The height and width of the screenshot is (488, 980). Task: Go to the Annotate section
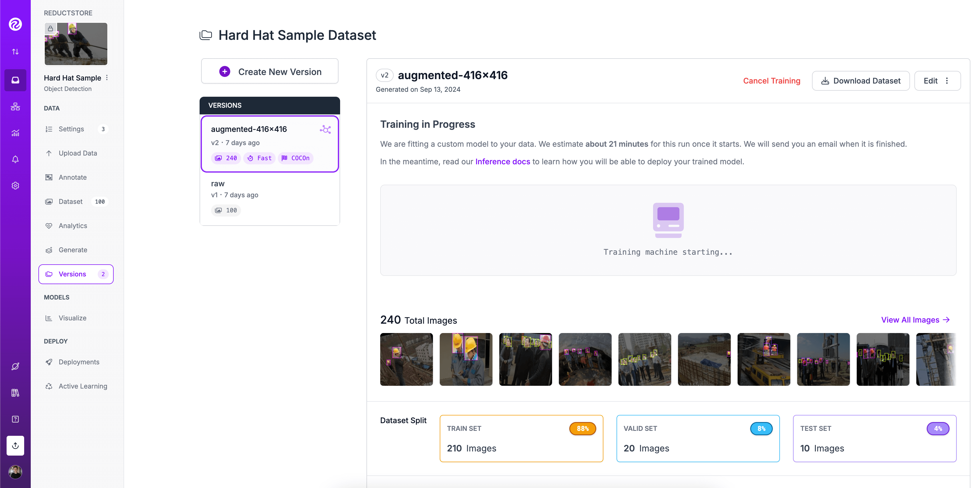72,177
